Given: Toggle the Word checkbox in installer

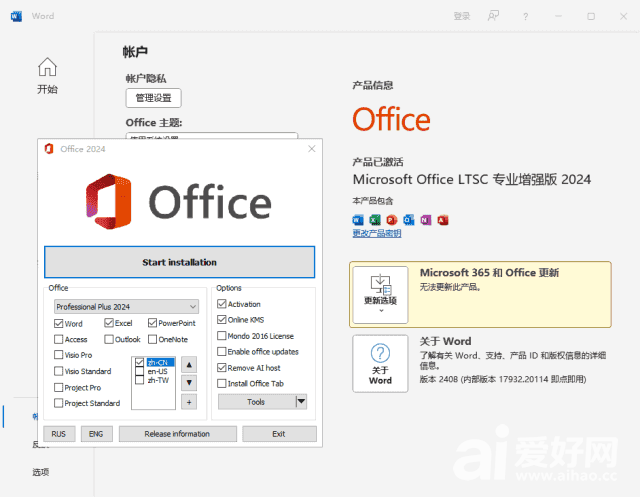Looking at the screenshot, I should tap(58, 324).
